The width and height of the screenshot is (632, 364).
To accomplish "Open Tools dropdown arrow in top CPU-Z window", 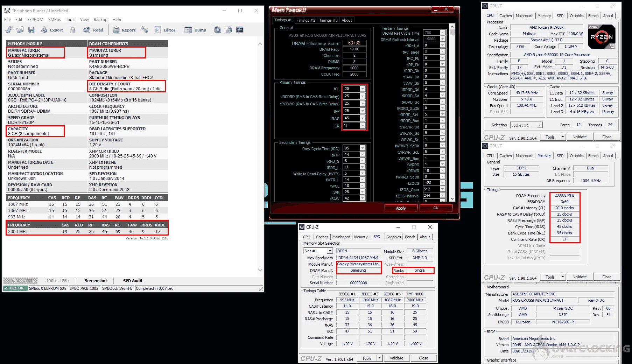I will (x=563, y=137).
